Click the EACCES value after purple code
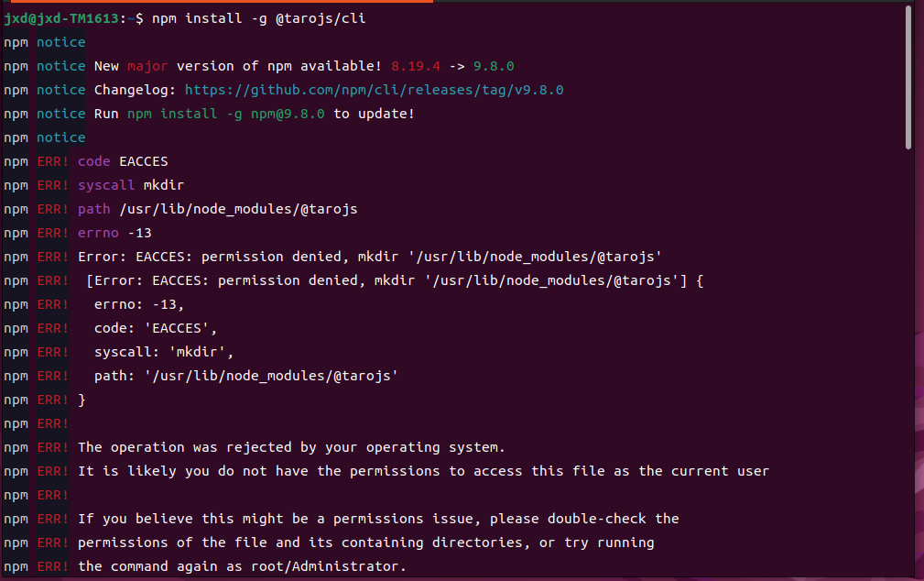Screen dimensions: 924x581 click(x=143, y=161)
